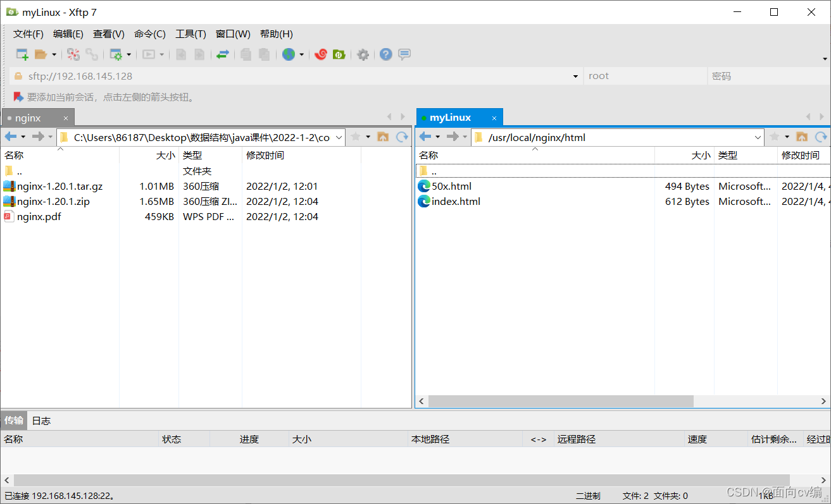Open Options via the gear icon
Screen dimensions: 831x504
(363, 54)
